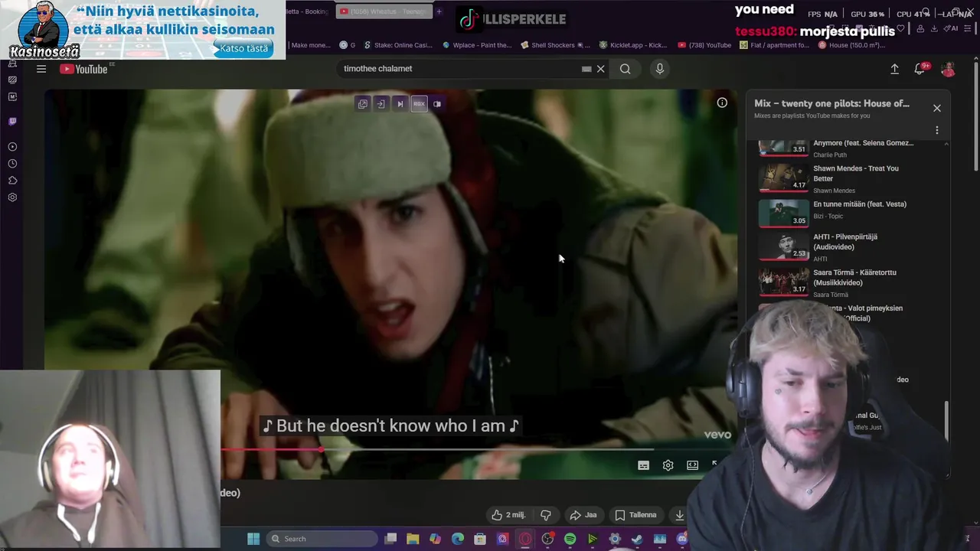Open Microsoft Edge from the taskbar
The image size is (980, 551).
(x=458, y=539)
